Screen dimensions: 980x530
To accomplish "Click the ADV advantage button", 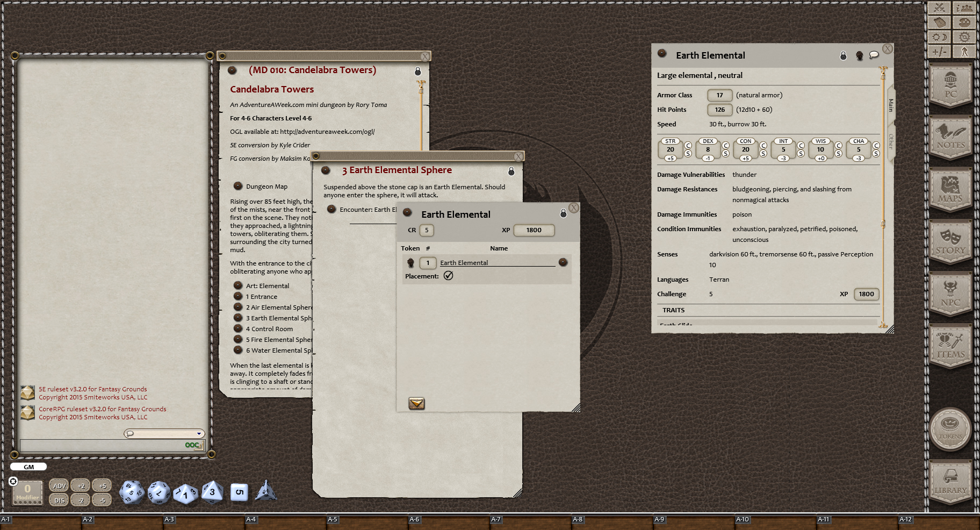I will pos(59,485).
